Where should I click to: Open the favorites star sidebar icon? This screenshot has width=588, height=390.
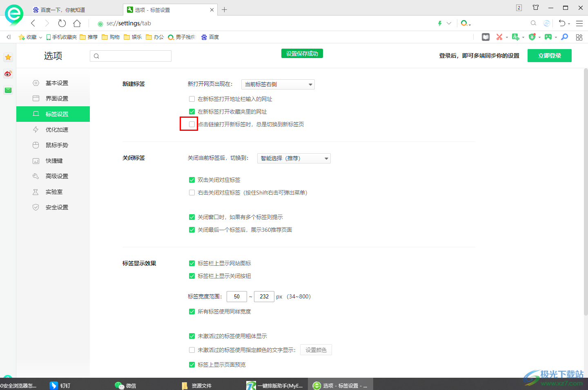pos(8,57)
